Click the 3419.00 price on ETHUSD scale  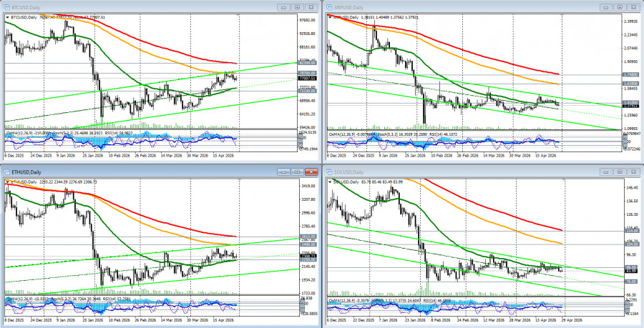coord(307,186)
